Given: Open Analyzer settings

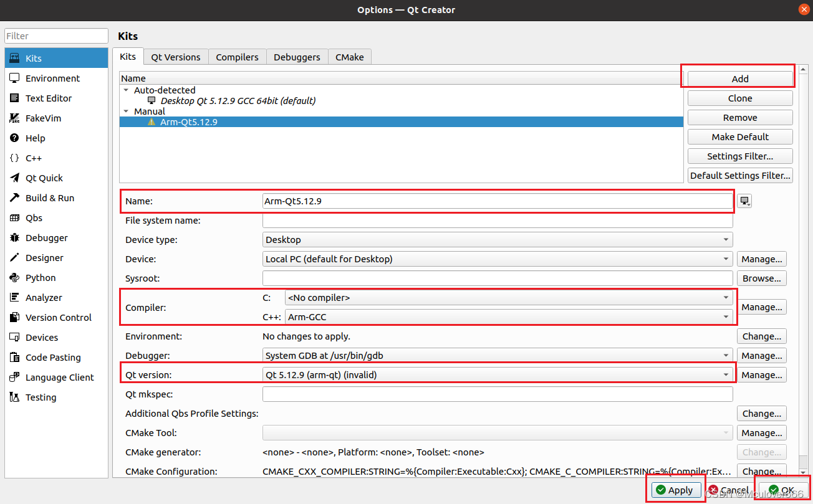Looking at the screenshot, I should point(56,297).
